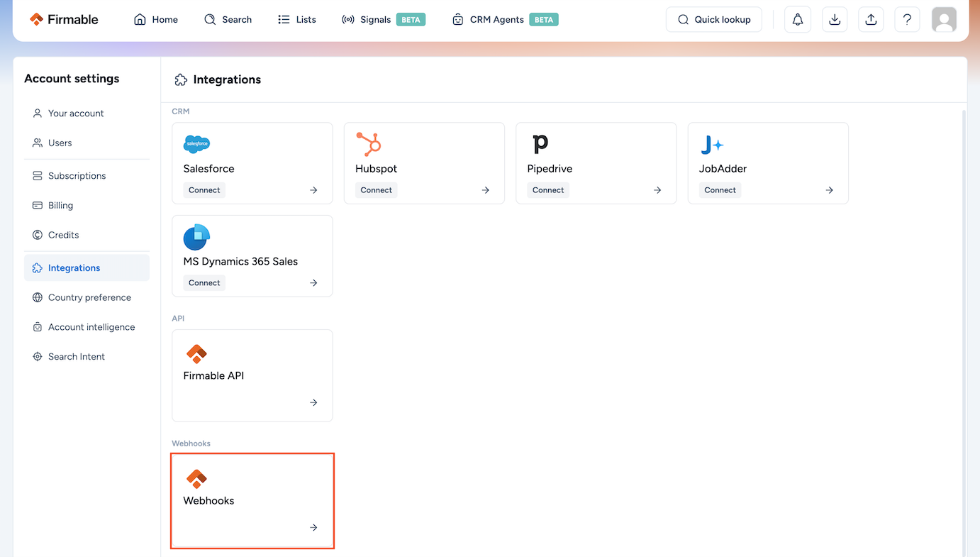The height and width of the screenshot is (557, 980).
Task: Click the Account settings heading
Action: point(72,79)
